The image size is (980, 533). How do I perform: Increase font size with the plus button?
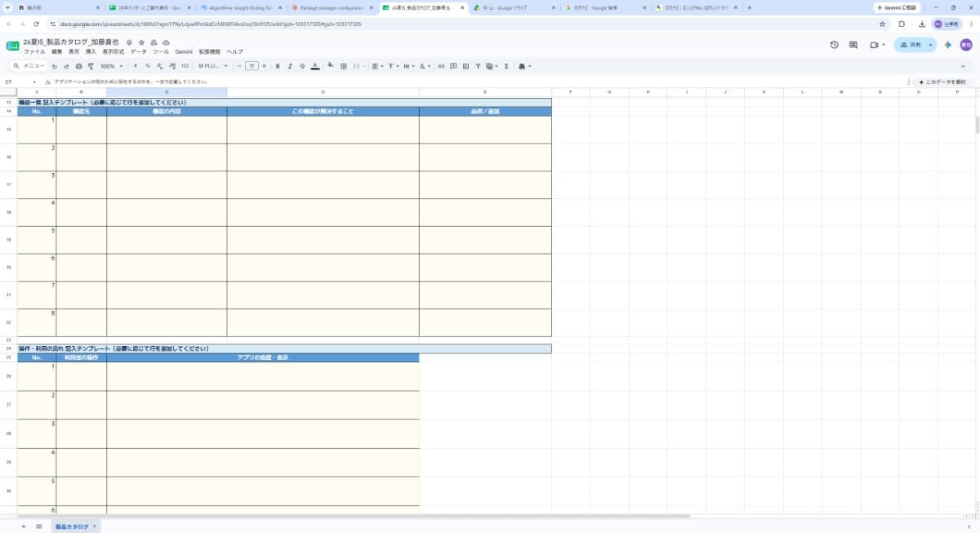point(264,66)
